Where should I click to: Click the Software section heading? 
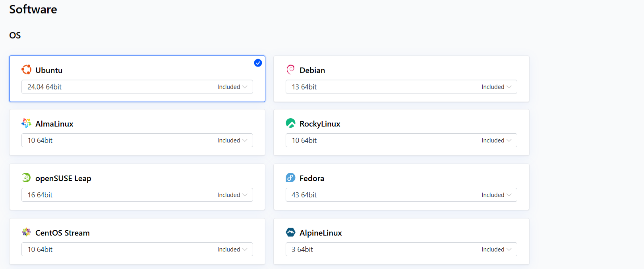point(33,9)
